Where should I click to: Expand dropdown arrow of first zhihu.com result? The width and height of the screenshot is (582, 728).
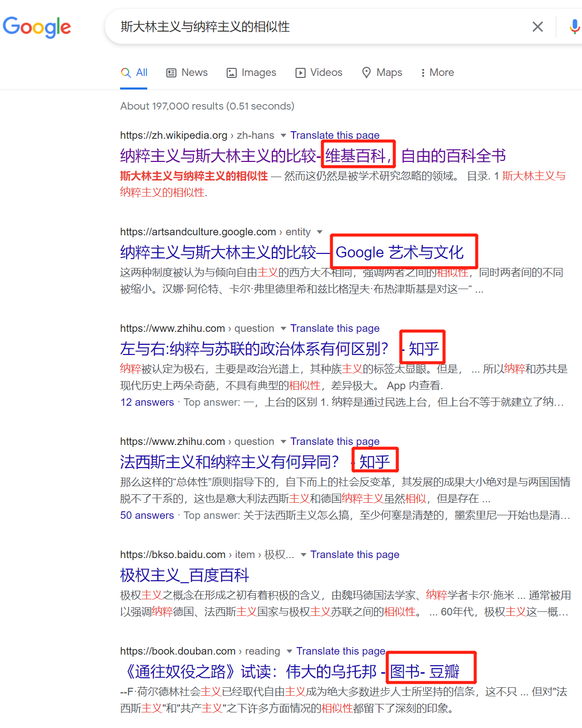(283, 328)
